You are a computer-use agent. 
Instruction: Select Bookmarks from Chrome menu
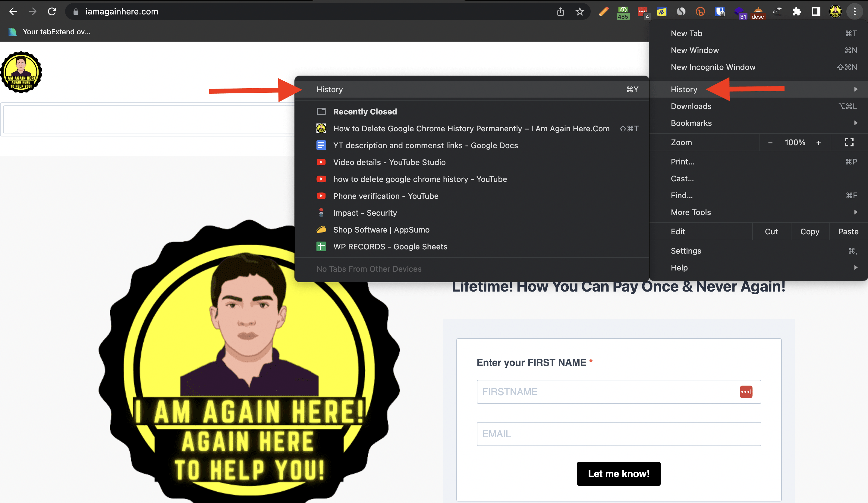pyautogui.click(x=691, y=123)
